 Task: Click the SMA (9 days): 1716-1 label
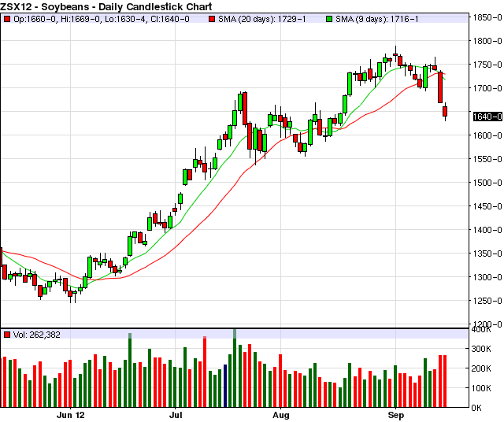click(377, 19)
